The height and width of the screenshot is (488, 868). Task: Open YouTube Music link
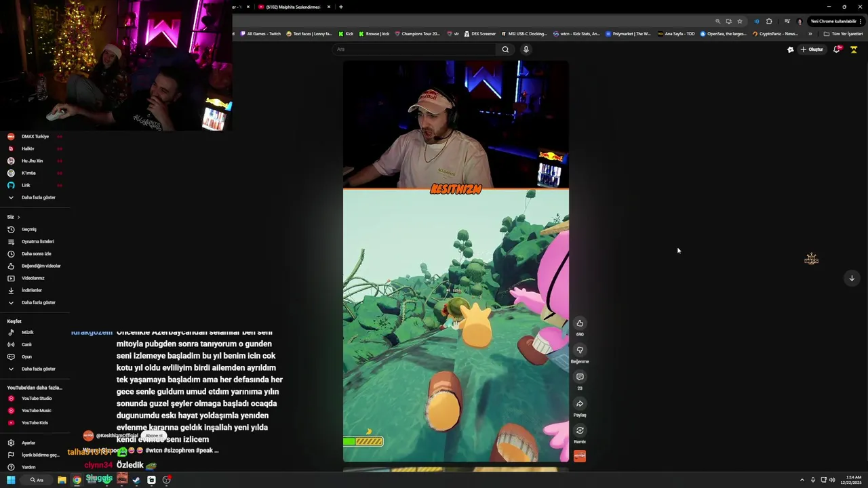(x=35, y=411)
